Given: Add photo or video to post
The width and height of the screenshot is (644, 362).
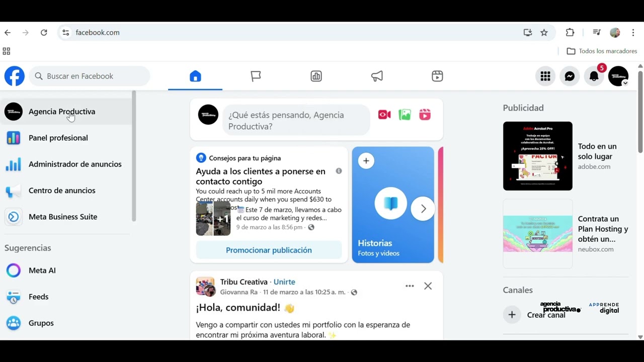Looking at the screenshot, I should [x=405, y=115].
